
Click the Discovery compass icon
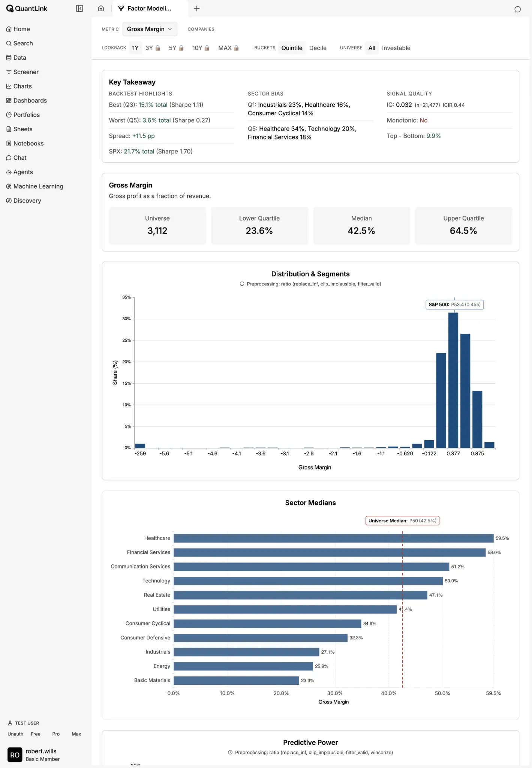pos(9,200)
